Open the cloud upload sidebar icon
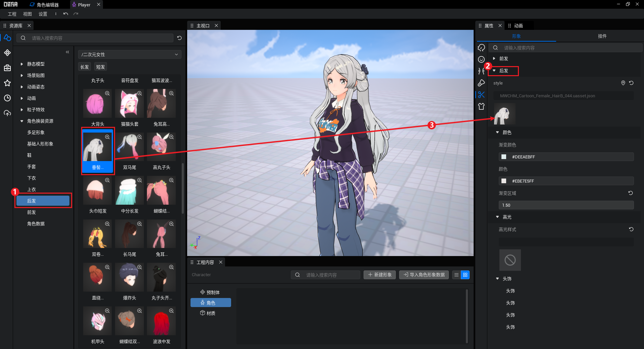 7,113
